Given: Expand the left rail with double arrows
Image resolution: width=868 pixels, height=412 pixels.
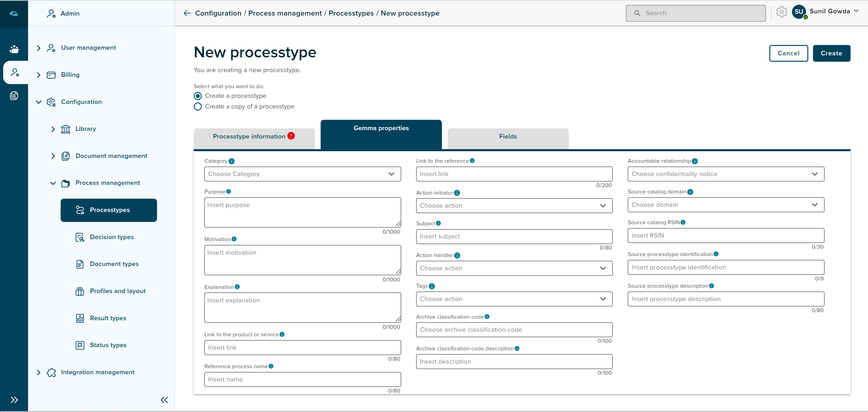Looking at the screenshot, I should coord(14,400).
